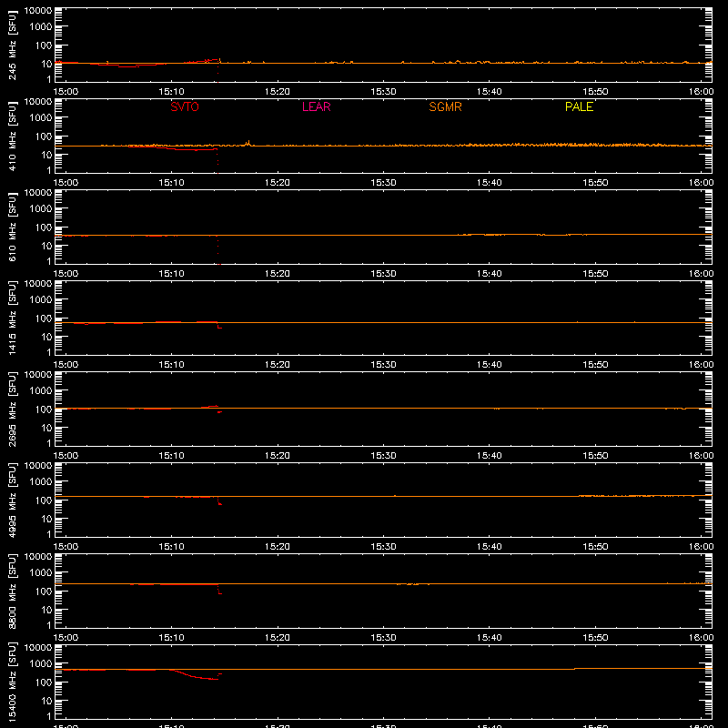Click 15:30 under the 1415 MHz panel
Image resolution: width=728 pixels, height=728 pixels.
(x=383, y=365)
